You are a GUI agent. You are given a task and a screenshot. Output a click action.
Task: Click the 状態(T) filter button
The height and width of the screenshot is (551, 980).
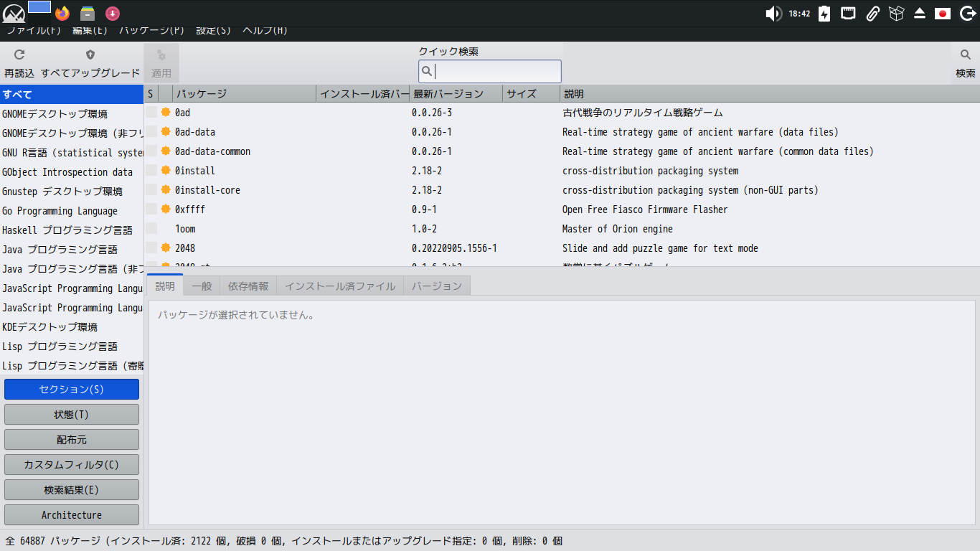pos(72,415)
